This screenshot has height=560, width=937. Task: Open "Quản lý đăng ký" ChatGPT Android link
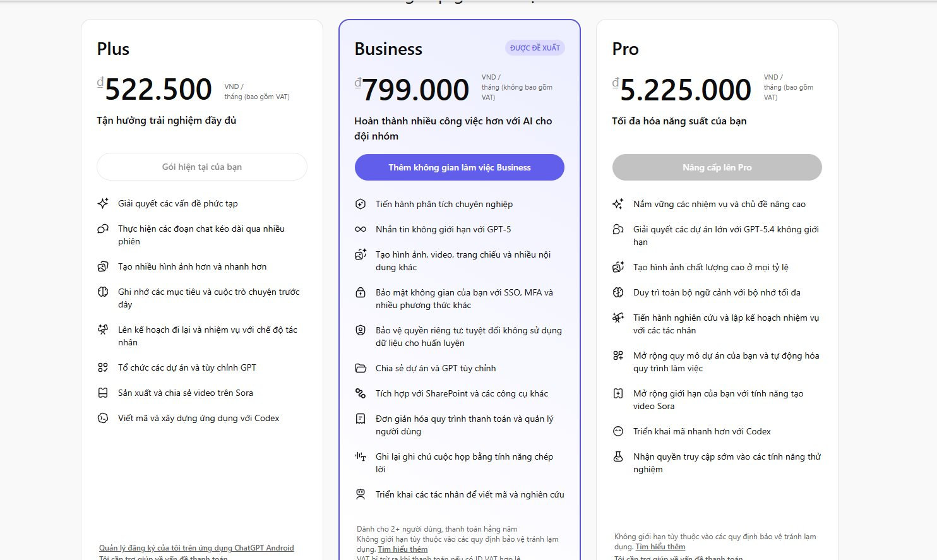196,548
